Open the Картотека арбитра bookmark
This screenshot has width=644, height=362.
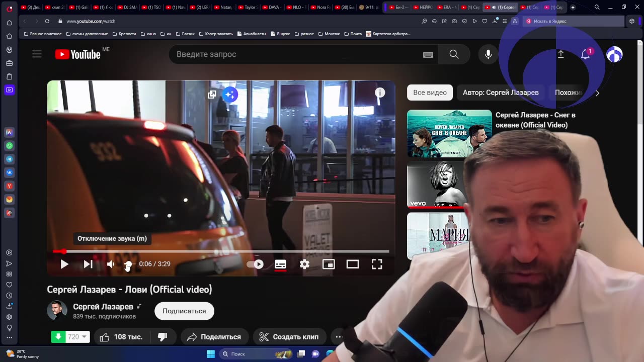coord(388,34)
